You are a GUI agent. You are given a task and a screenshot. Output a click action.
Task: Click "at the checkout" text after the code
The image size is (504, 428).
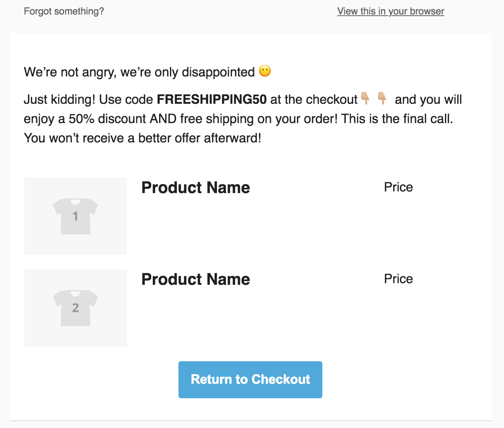click(313, 99)
